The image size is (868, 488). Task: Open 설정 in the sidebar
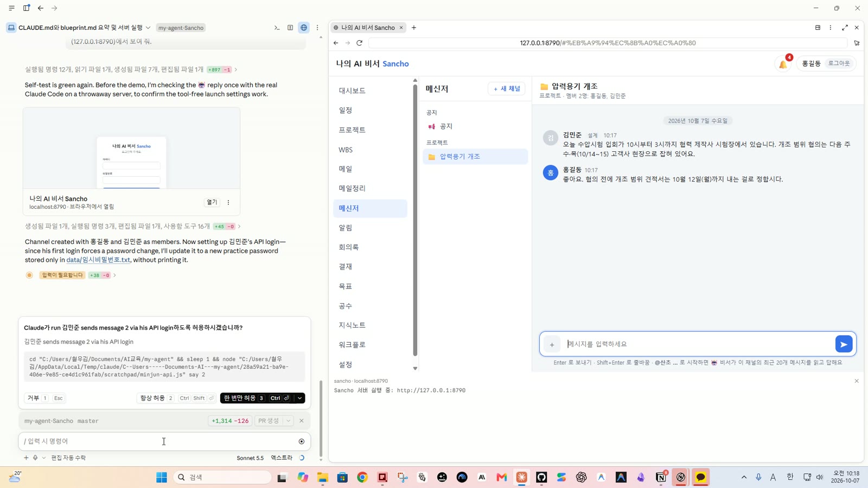click(x=370, y=364)
